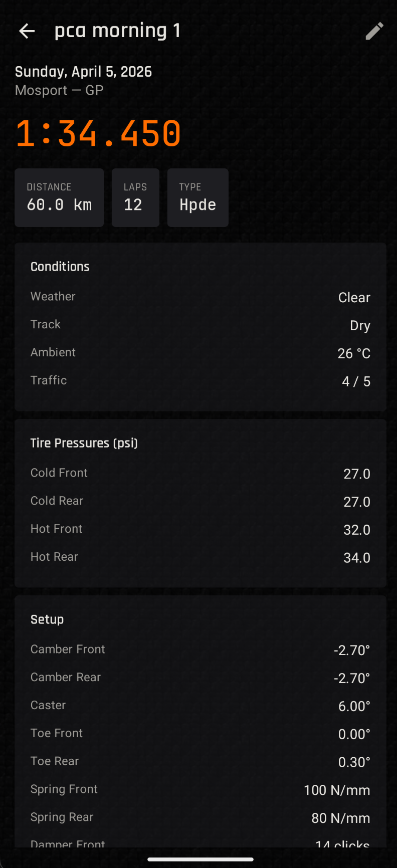Select the LAPS stat card
This screenshot has height=868, width=397.
click(x=135, y=197)
